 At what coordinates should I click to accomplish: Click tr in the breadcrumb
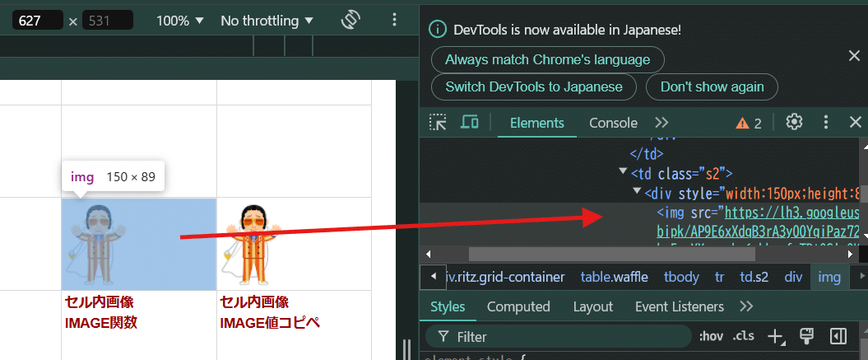pos(719,277)
